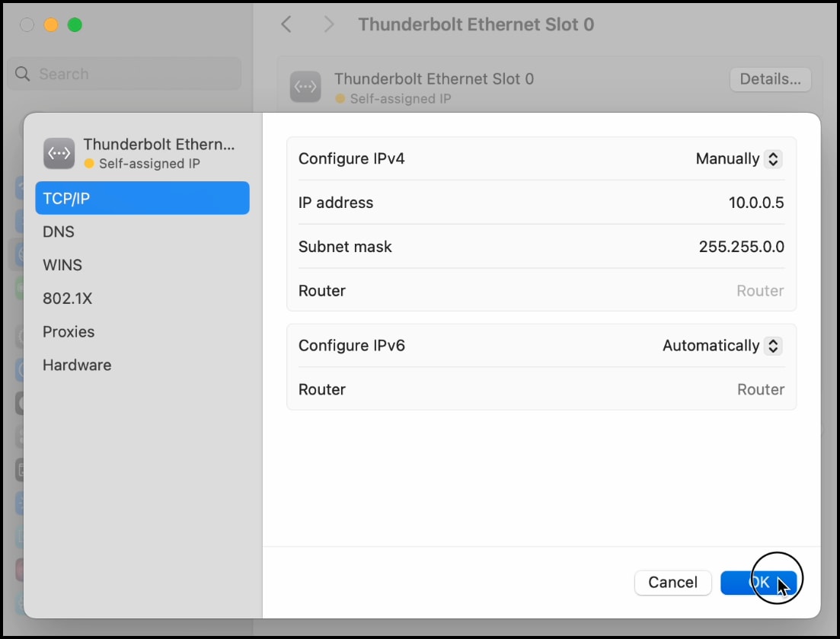
Task: Click the yellow minimize window button
Action: pyautogui.click(x=51, y=24)
